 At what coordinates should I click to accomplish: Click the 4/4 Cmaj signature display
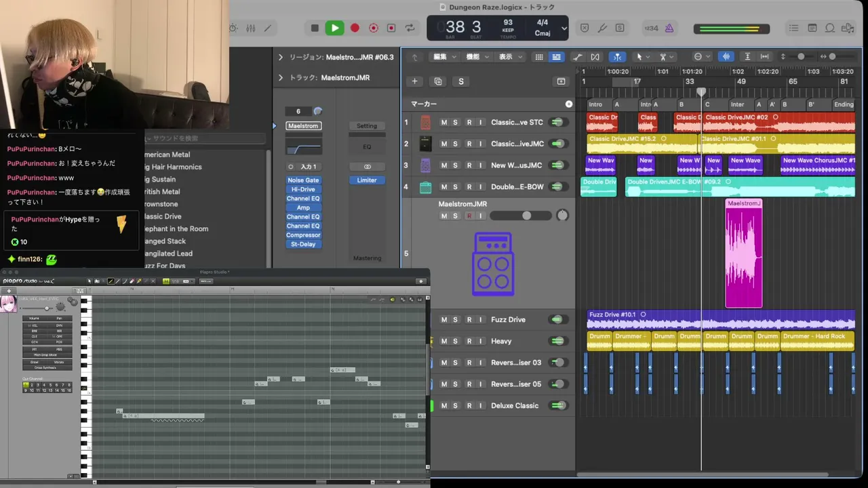click(x=542, y=28)
